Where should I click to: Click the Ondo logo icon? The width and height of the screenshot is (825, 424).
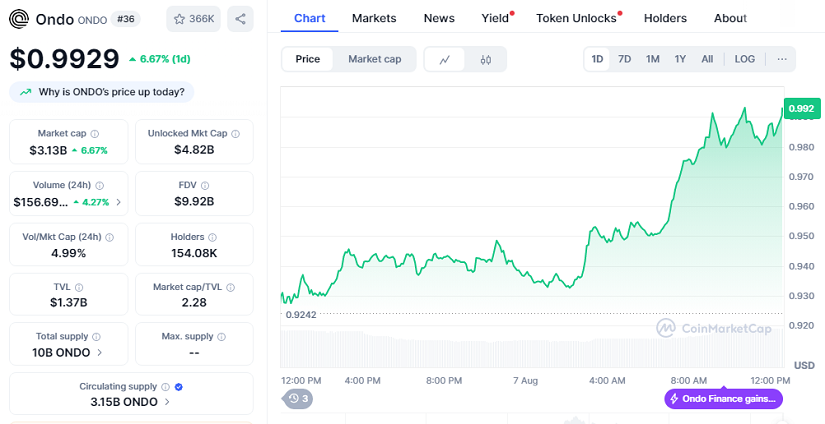point(19,19)
